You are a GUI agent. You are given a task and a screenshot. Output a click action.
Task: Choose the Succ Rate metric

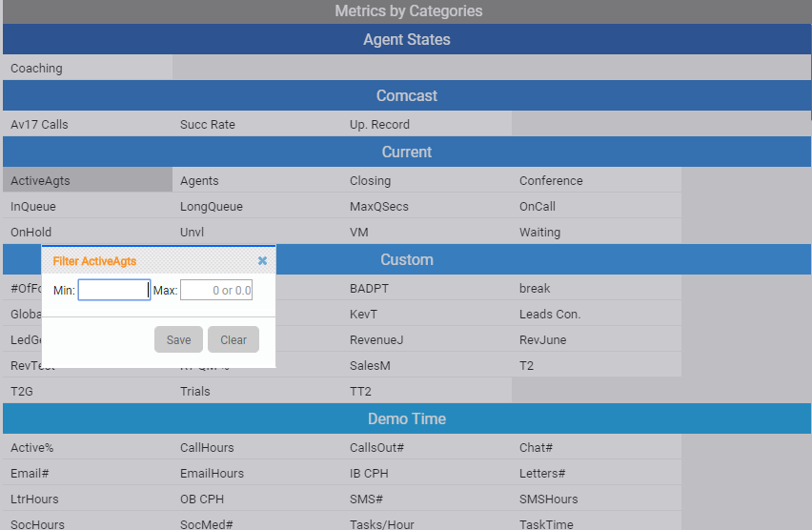click(256, 125)
